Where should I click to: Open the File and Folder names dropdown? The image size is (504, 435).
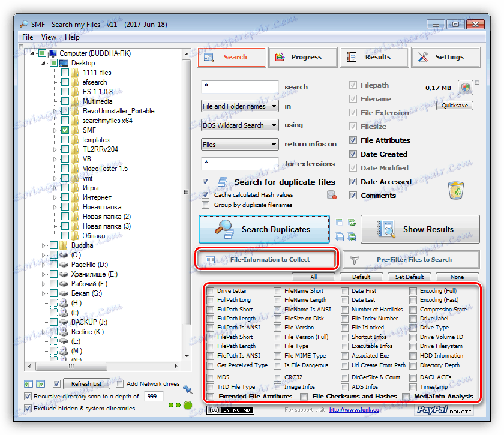coord(240,106)
